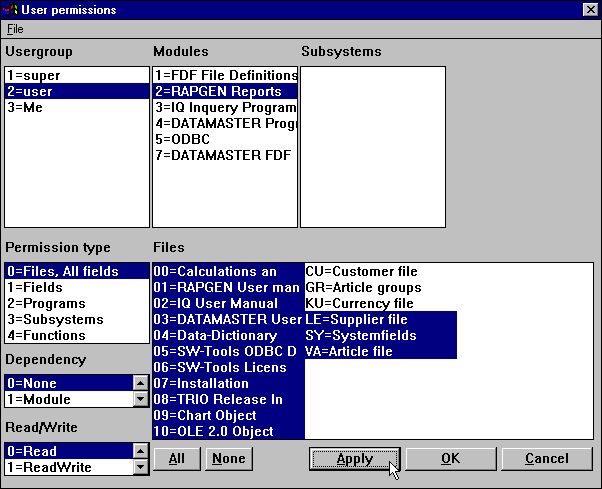
Task: Click the All button
Action: [177, 459]
